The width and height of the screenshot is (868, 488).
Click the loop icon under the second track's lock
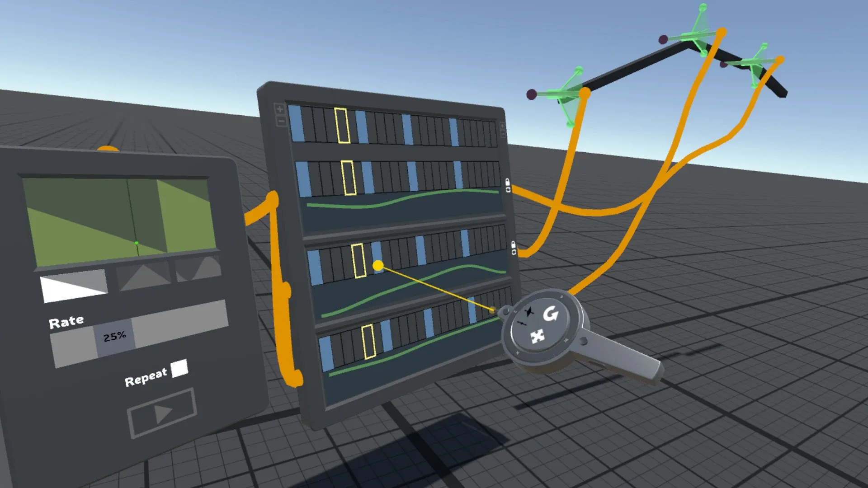[509, 190]
